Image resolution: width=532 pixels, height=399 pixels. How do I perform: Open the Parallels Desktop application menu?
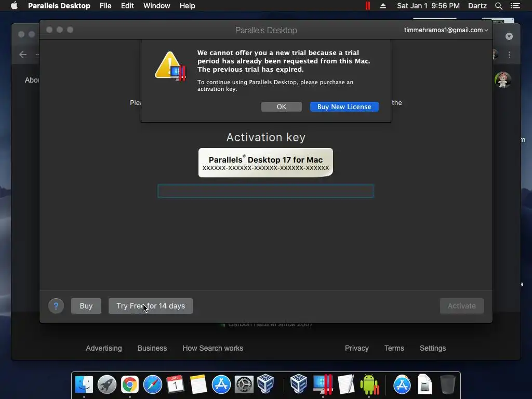59,6
